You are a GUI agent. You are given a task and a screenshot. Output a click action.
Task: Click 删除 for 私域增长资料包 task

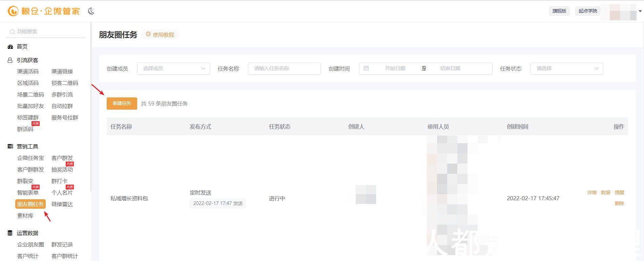tap(619, 203)
